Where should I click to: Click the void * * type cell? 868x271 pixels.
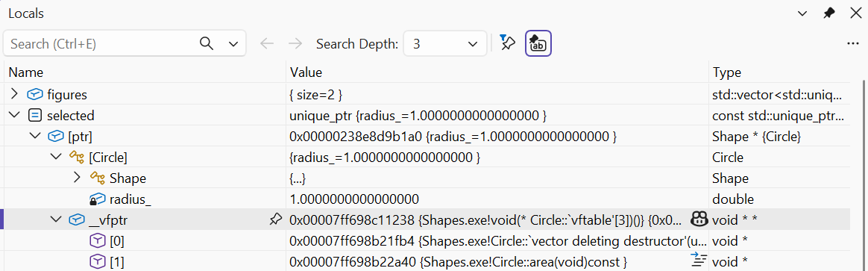735,220
